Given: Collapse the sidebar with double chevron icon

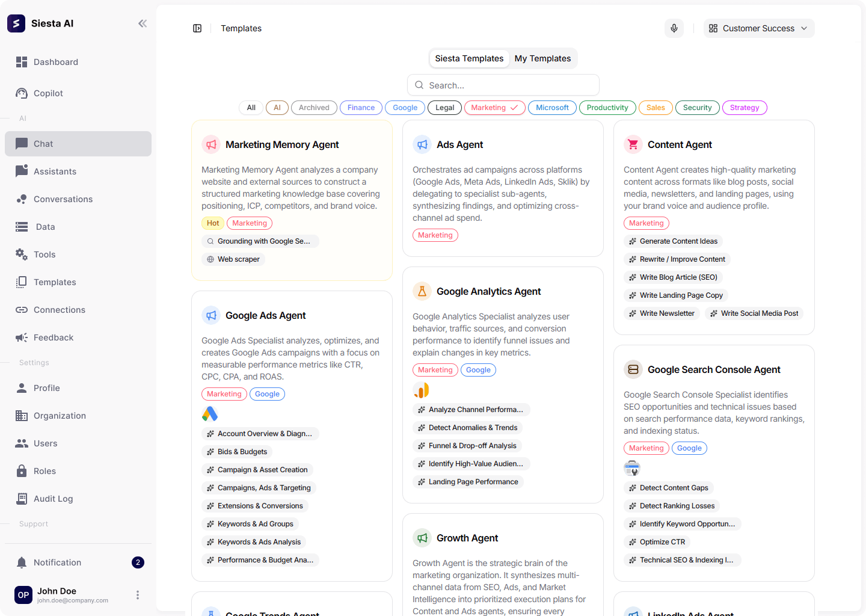Looking at the screenshot, I should click(x=143, y=23).
